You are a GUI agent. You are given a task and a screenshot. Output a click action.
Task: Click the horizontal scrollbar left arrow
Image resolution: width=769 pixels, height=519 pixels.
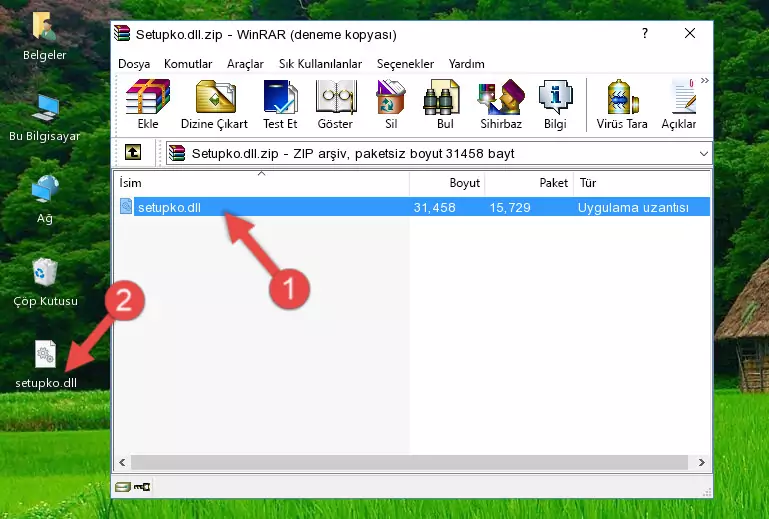pos(122,462)
